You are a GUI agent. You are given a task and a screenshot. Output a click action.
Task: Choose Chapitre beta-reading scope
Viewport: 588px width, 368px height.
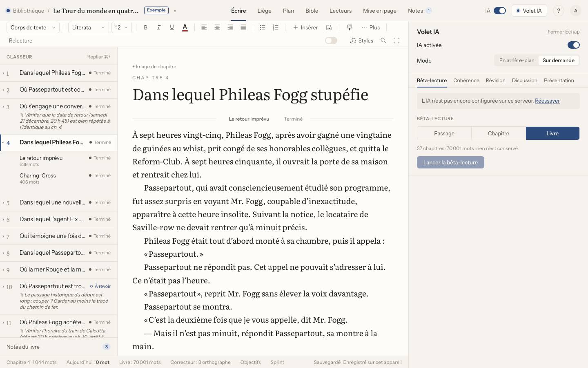click(499, 133)
